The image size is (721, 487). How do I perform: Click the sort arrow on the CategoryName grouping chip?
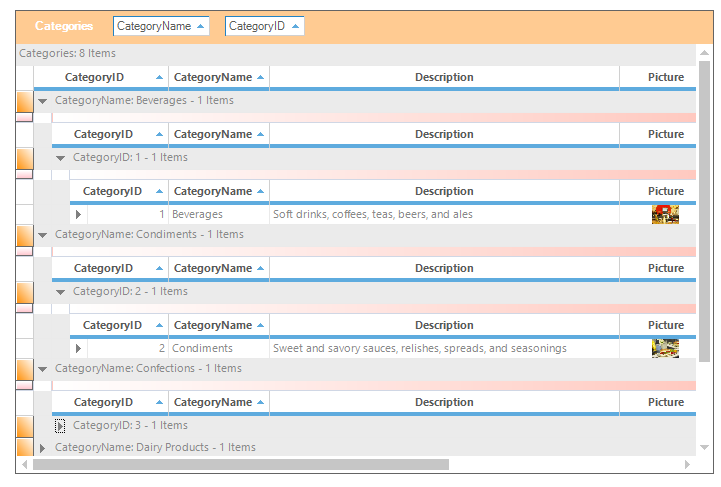click(x=200, y=27)
